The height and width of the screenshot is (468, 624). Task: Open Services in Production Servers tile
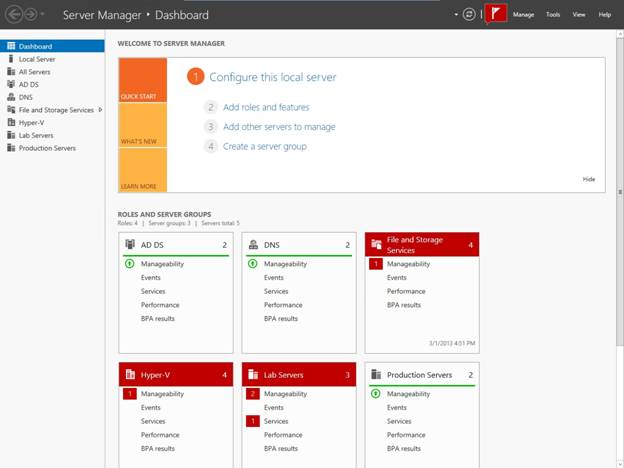pyautogui.click(x=399, y=421)
